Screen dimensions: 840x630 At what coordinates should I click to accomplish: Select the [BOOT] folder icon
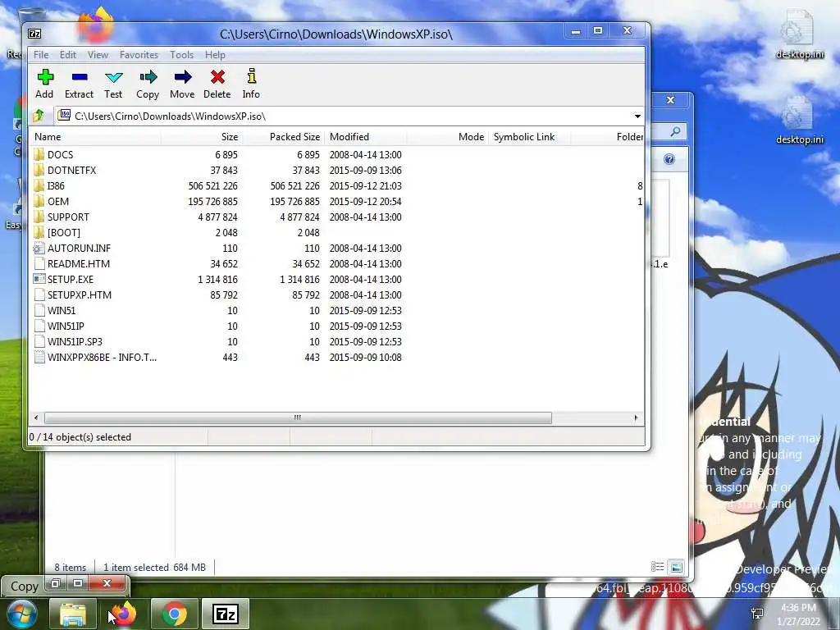coord(39,232)
